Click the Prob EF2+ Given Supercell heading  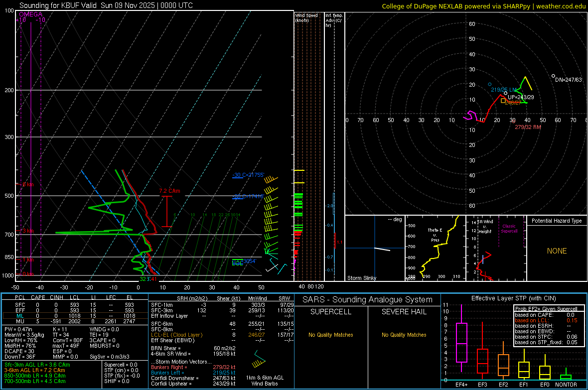(546, 309)
